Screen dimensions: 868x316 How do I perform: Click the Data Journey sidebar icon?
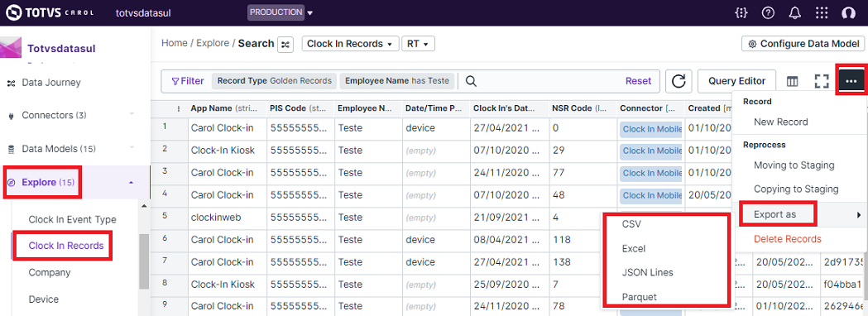pos(11,83)
